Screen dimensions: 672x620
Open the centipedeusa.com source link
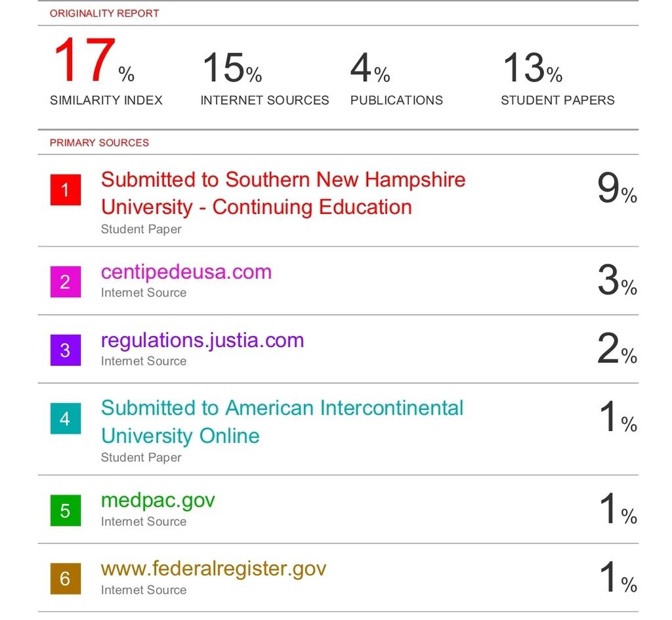click(186, 272)
